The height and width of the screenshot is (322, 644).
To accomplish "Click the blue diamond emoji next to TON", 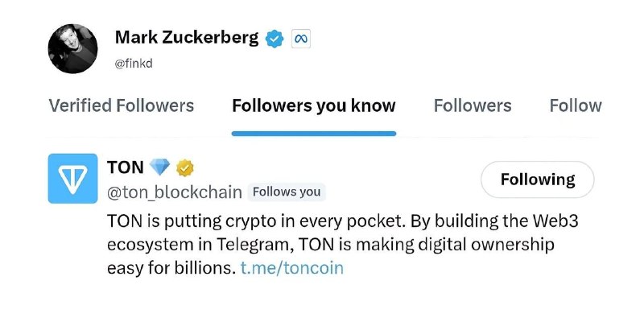I will pyautogui.click(x=159, y=167).
